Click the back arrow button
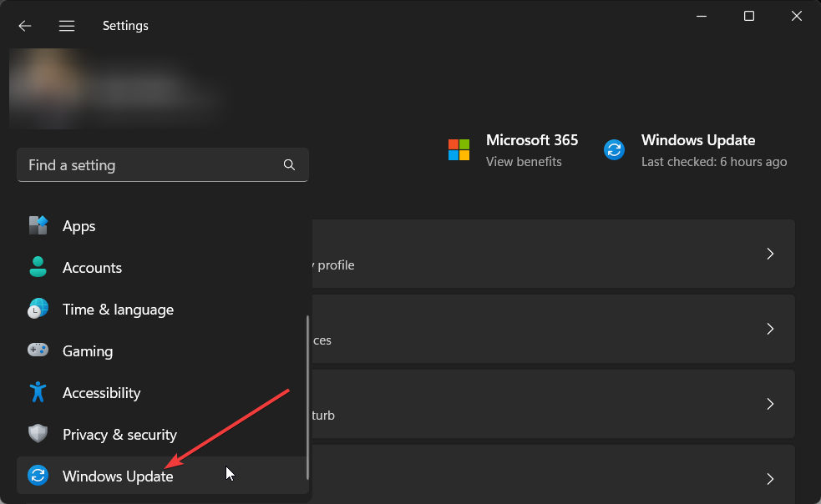The height and width of the screenshot is (504, 821). [x=24, y=26]
